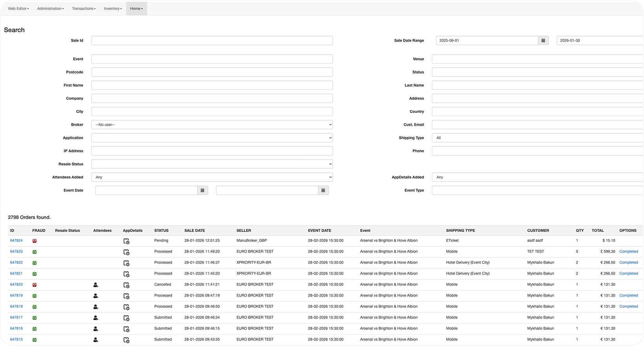Screen dimensions: 644x346
Task: Click into the Cust. Email field
Action: (537, 125)
